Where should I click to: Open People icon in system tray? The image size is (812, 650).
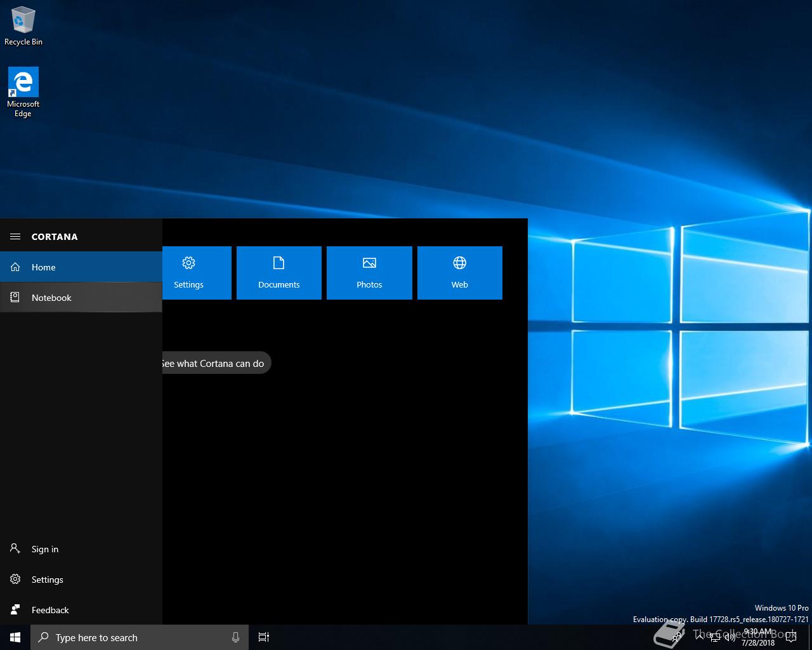[676, 637]
